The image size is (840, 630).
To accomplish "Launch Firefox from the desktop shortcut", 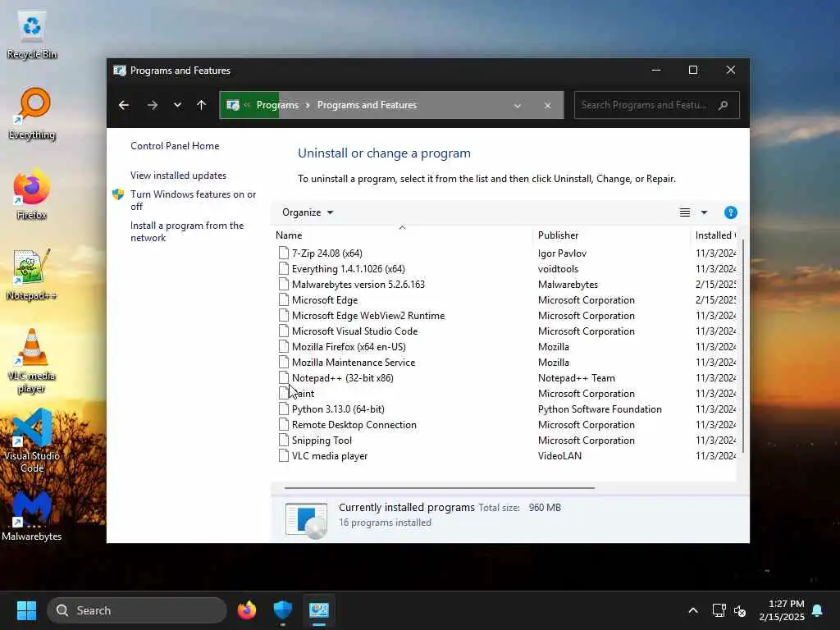I will 32,195.
